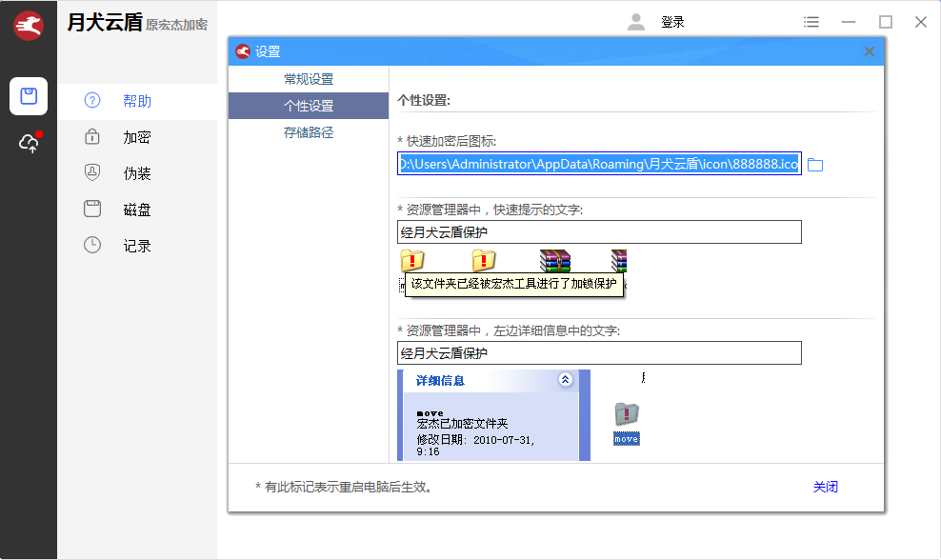Screen dimensions: 941x560
Task: Click the user avatar icon
Action: coord(636,22)
